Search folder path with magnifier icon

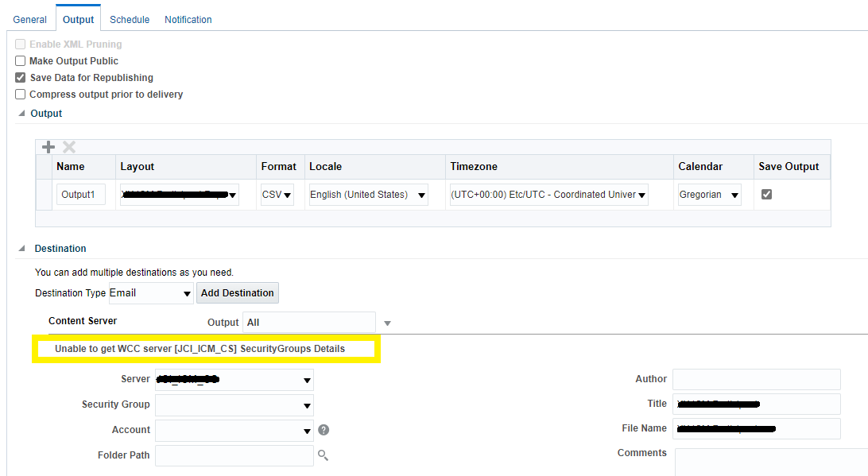[324, 455]
